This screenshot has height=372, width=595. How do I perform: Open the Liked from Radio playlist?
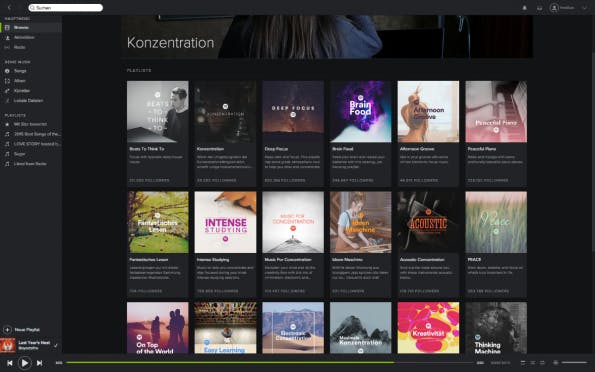click(31, 164)
